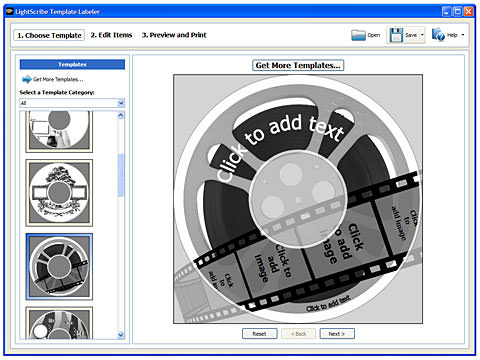Click the Open folder icon
The height and width of the screenshot is (360, 480).
(x=358, y=35)
